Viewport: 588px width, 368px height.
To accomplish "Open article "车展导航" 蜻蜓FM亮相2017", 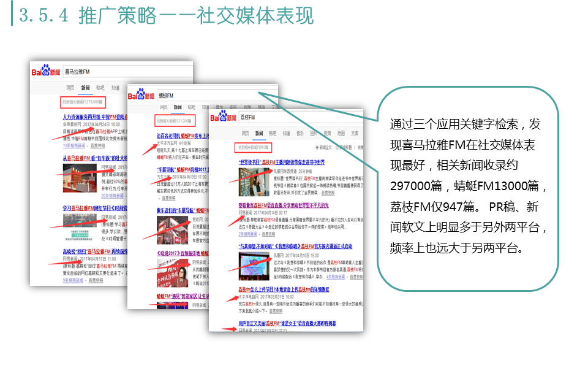I will coord(183,170).
